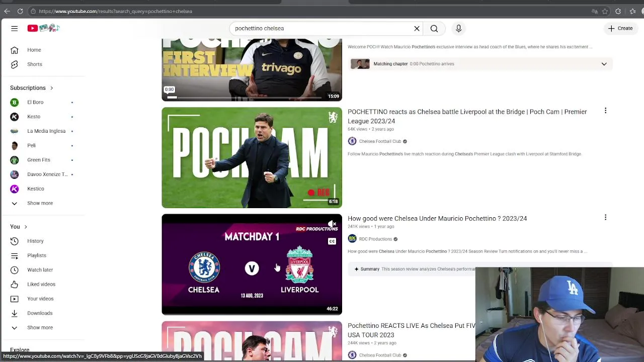Open the YouTube hamburger guide menu
644x362 pixels.
(14, 28)
